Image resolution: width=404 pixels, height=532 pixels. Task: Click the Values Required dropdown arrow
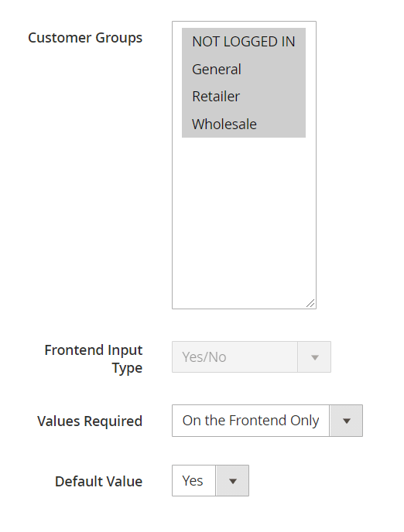(x=346, y=421)
